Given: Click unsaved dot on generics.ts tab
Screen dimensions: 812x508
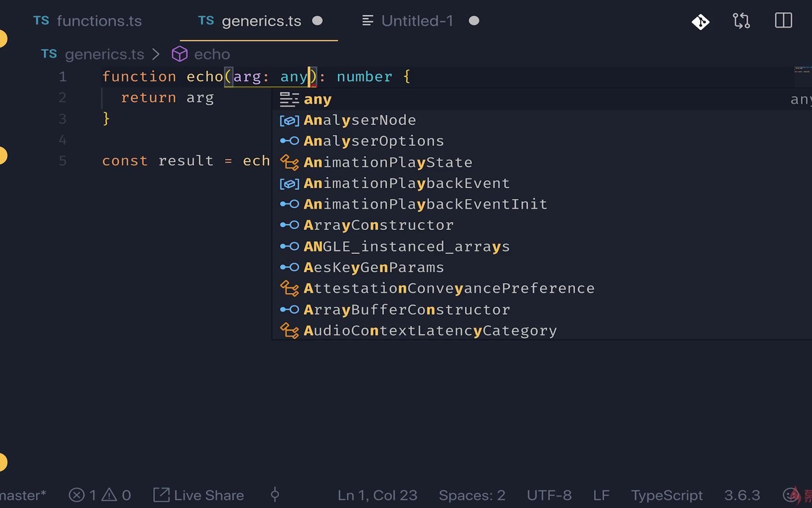Looking at the screenshot, I should coord(318,21).
